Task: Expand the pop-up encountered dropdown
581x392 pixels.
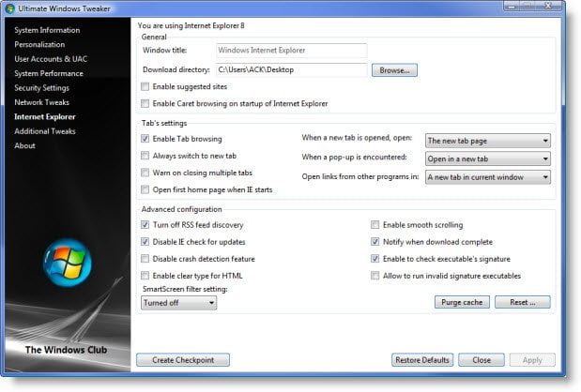Action: tap(488, 158)
